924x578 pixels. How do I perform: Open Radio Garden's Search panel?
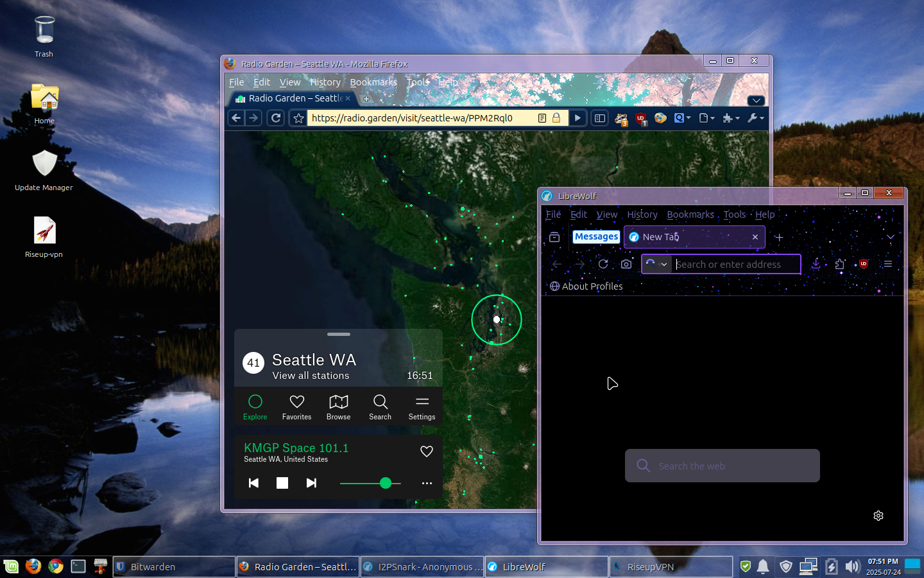pos(380,407)
